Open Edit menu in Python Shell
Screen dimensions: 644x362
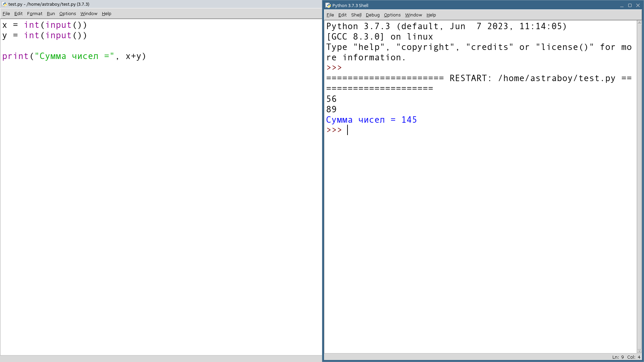click(x=342, y=15)
